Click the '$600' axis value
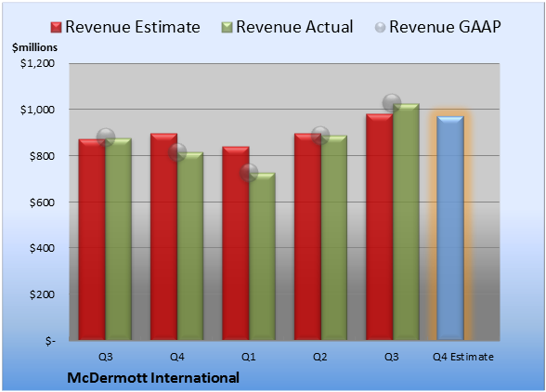 coord(42,203)
